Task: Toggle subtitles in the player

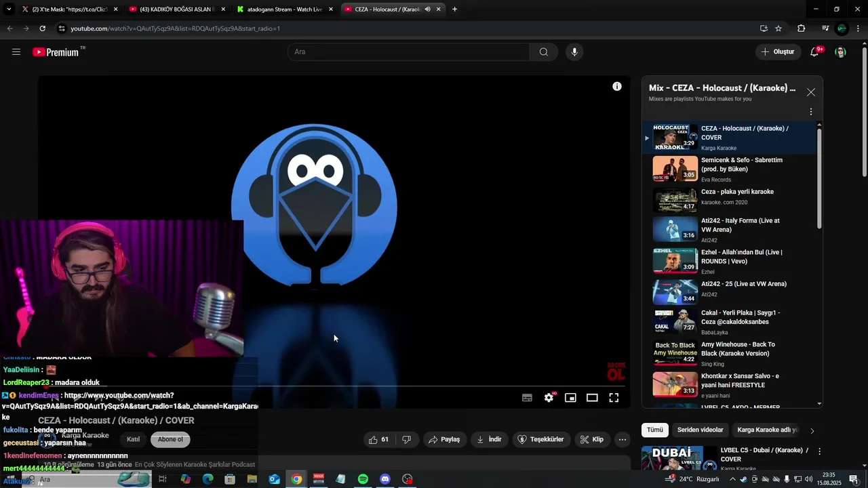Action: click(x=527, y=398)
